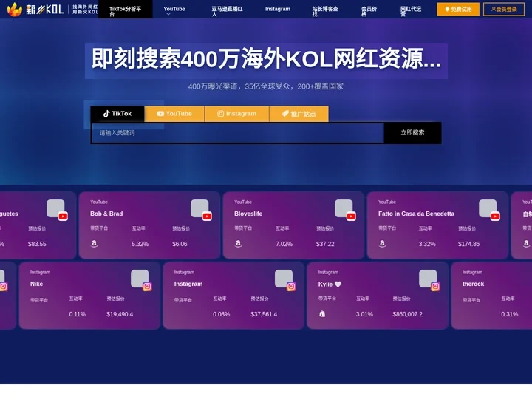Click Instagram card engagement 0.08%
Viewport: 532px width, 399px height.
click(221, 314)
